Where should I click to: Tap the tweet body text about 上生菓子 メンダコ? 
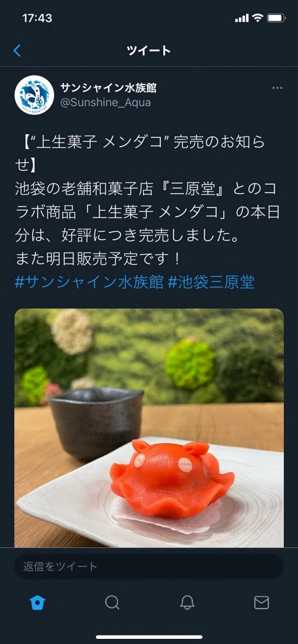(147, 201)
